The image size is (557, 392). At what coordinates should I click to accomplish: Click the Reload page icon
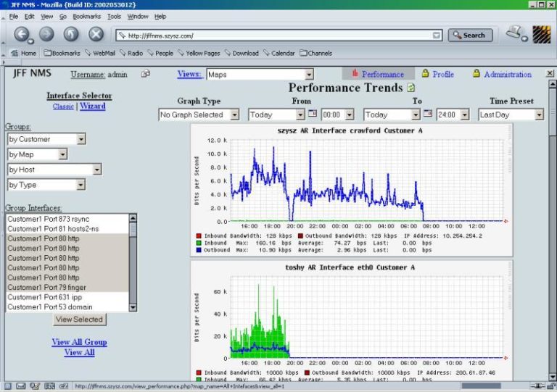pyautogui.click(x=71, y=34)
